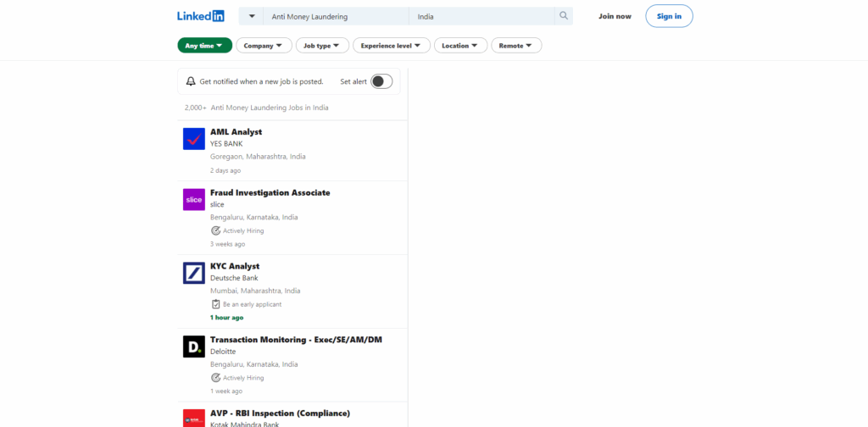868x427 pixels.
Task: Click the notification bell icon
Action: [191, 82]
